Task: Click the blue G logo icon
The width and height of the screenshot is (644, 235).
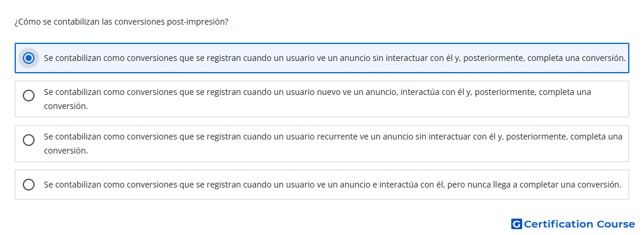Action: point(516,224)
